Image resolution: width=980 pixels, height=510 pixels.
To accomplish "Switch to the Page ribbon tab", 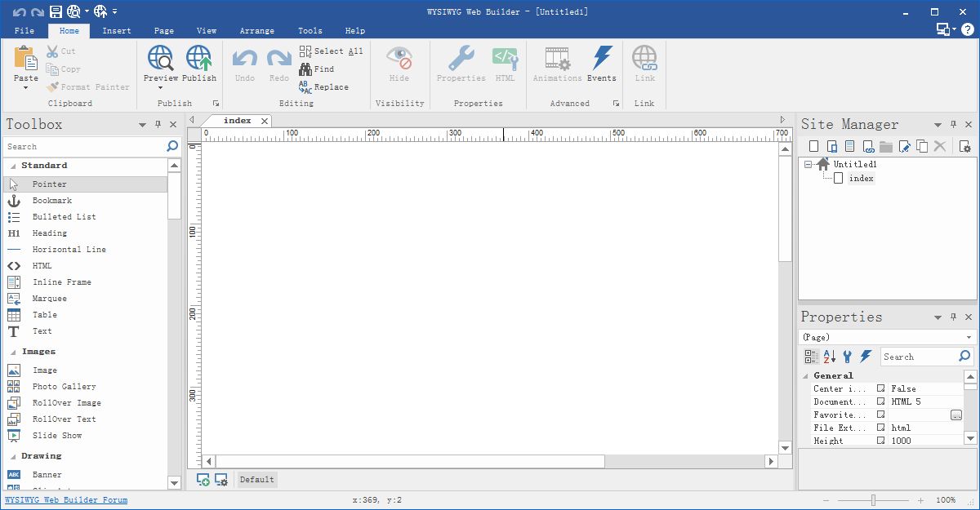I will [x=164, y=31].
